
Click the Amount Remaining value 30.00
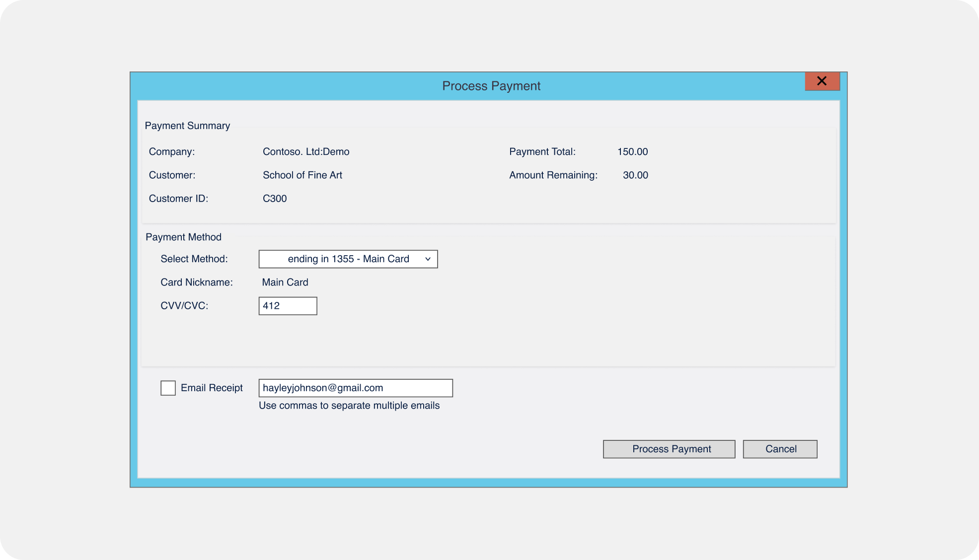point(635,175)
